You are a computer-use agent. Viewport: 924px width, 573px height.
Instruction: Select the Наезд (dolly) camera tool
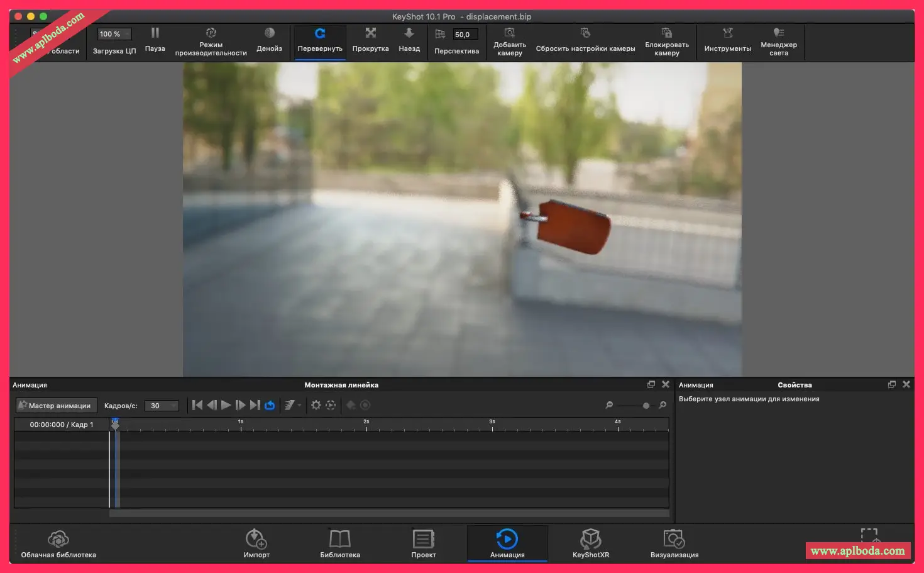[x=409, y=33]
